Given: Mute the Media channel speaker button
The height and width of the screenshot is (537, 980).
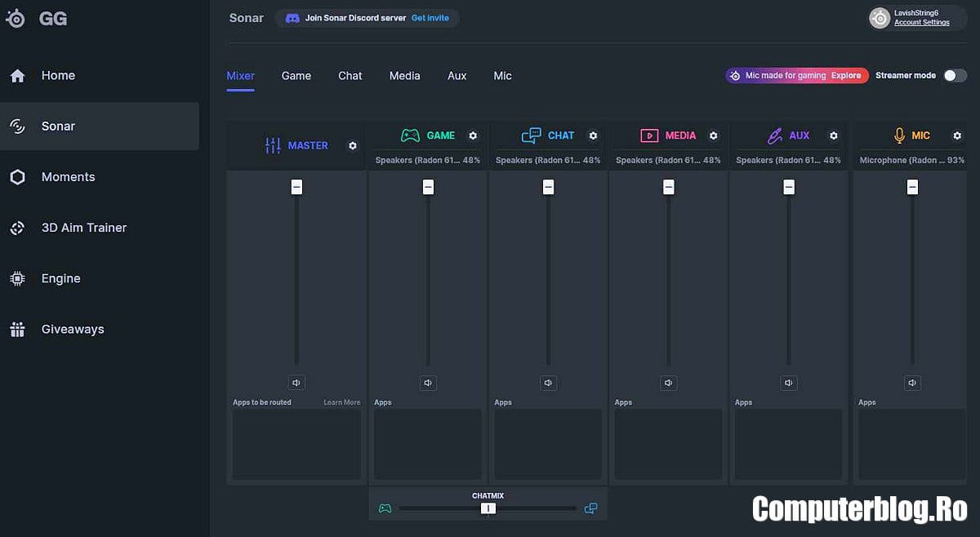Looking at the screenshot, I should click(669, 382).
